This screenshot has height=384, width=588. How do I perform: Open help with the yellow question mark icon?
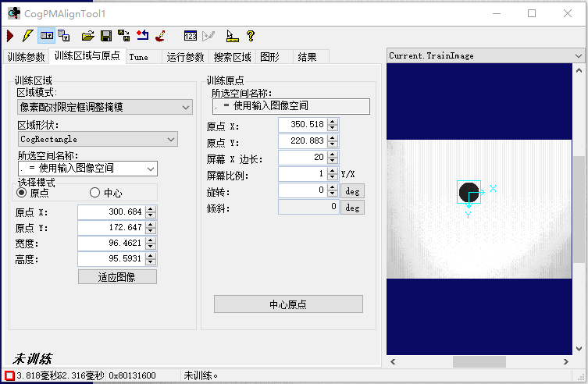[x=251, y=36]
